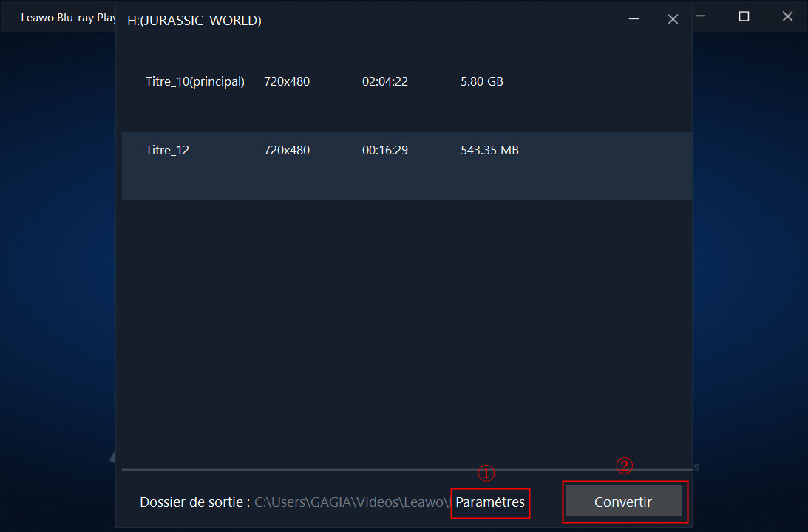Viewport: 808px width, 532px height.
Task: Minimize the H:(JURASSIC_WORLD) dialog
Action: pos(634,19)
